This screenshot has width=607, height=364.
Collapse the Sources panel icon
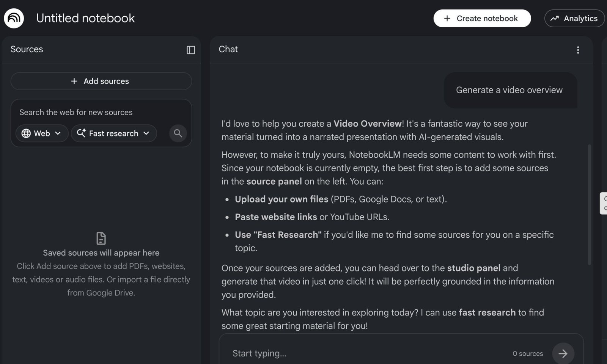(x=191, y=50)
